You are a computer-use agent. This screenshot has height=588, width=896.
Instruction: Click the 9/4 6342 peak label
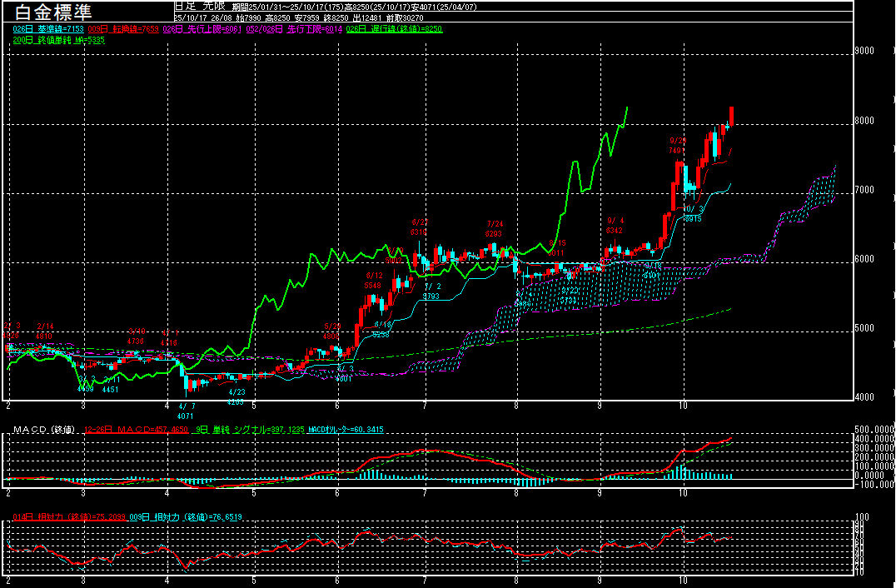[615, 225]
